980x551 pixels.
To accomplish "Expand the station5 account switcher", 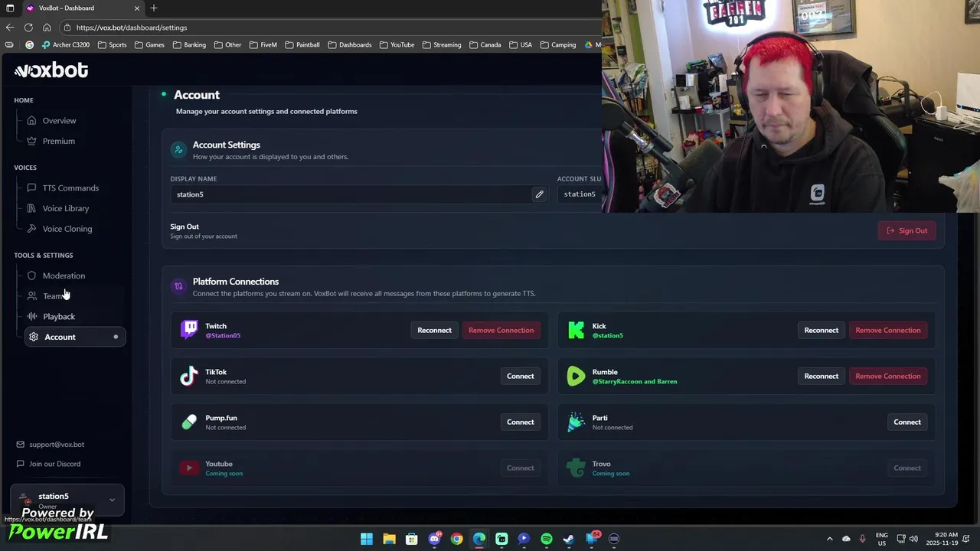I will tap(67, 500).
